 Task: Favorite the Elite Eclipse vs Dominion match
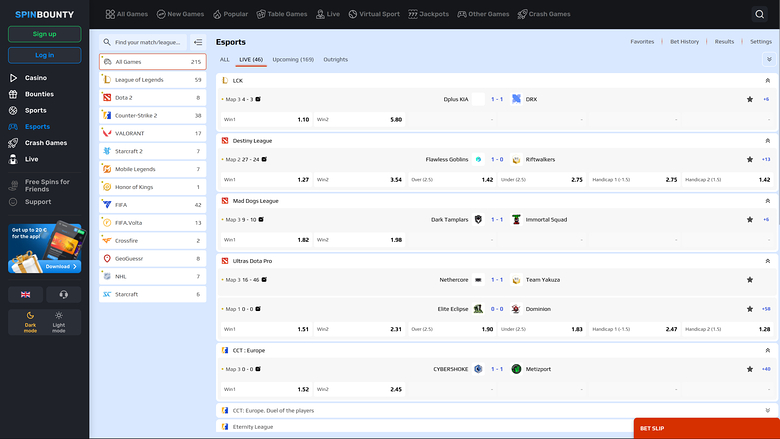click(750, 309)
